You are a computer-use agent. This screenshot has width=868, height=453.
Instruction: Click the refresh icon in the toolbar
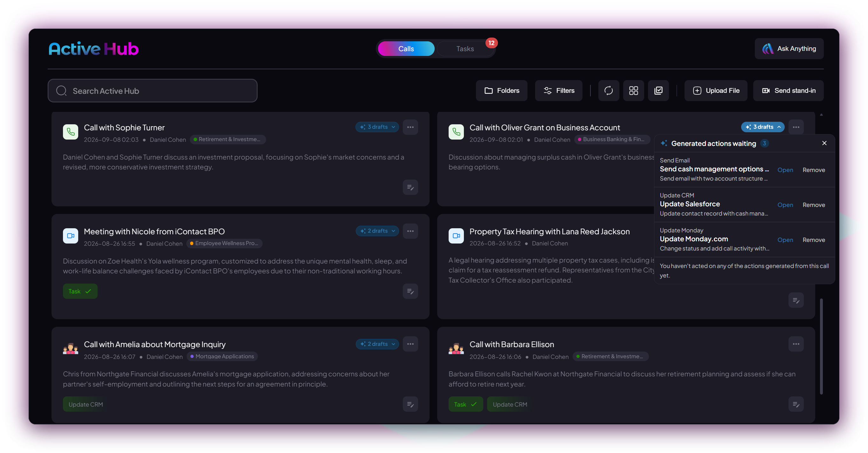[608, 91]
